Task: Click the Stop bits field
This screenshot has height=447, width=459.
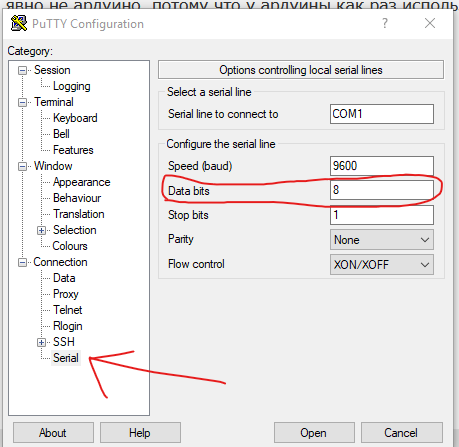Action: pyautogui.click(x=382, y=215)
